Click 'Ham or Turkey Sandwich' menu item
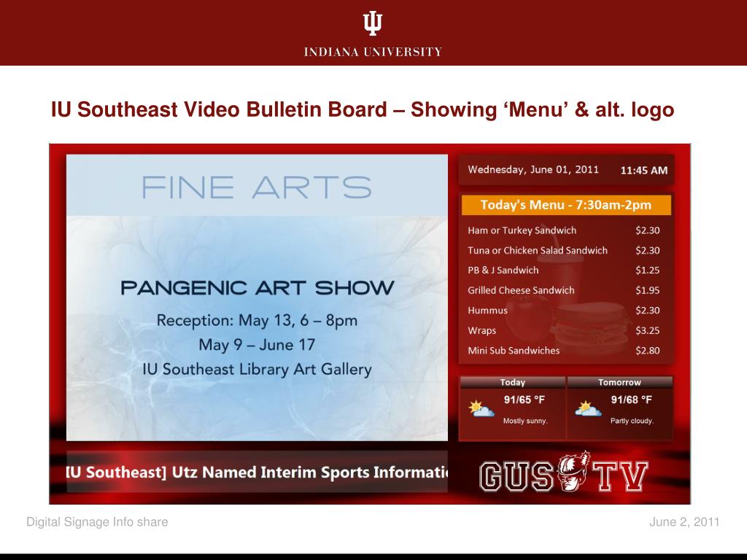747x560 pixels. tap(522, 230)
